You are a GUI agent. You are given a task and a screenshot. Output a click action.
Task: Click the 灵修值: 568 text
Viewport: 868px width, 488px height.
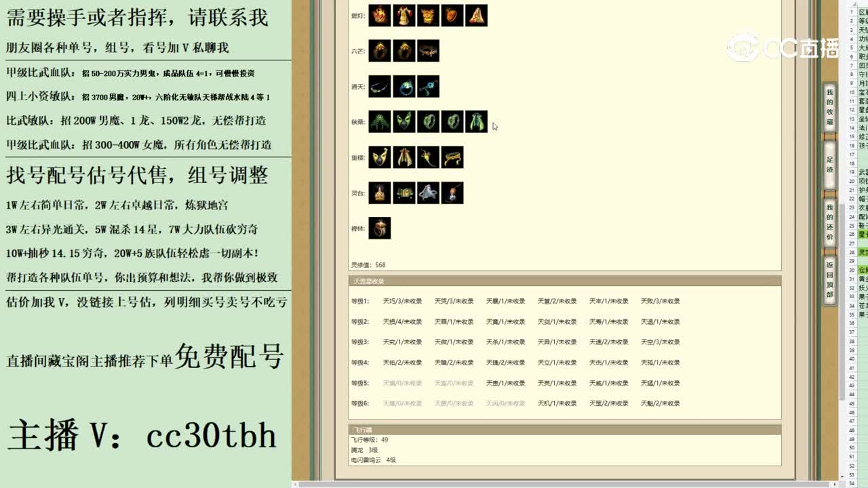tap(368, 265)
